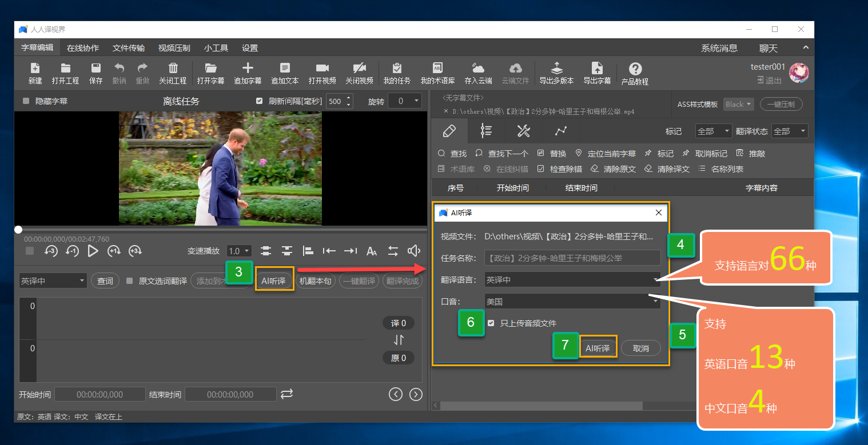Open the 产品教程 help tutorial icon
This screenshot has height=445, width=868.
[x=636, y=73]
